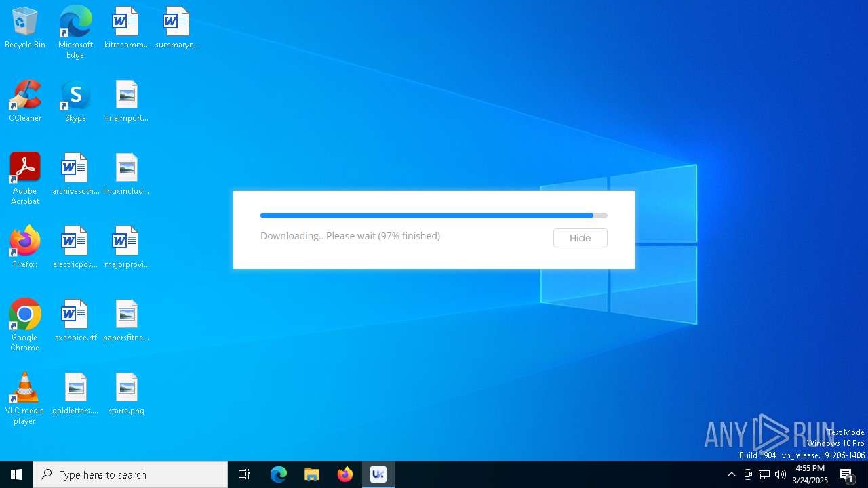Select the goldletters image file icon
Viewport: 868px width, 488px height.
click(75, 394)
